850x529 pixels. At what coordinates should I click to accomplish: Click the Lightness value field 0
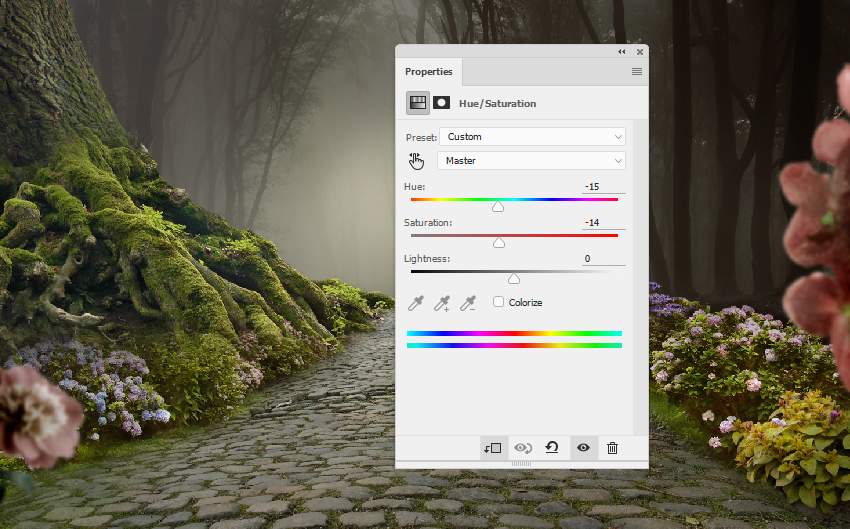pyautogui.click(x=603, y=259)
